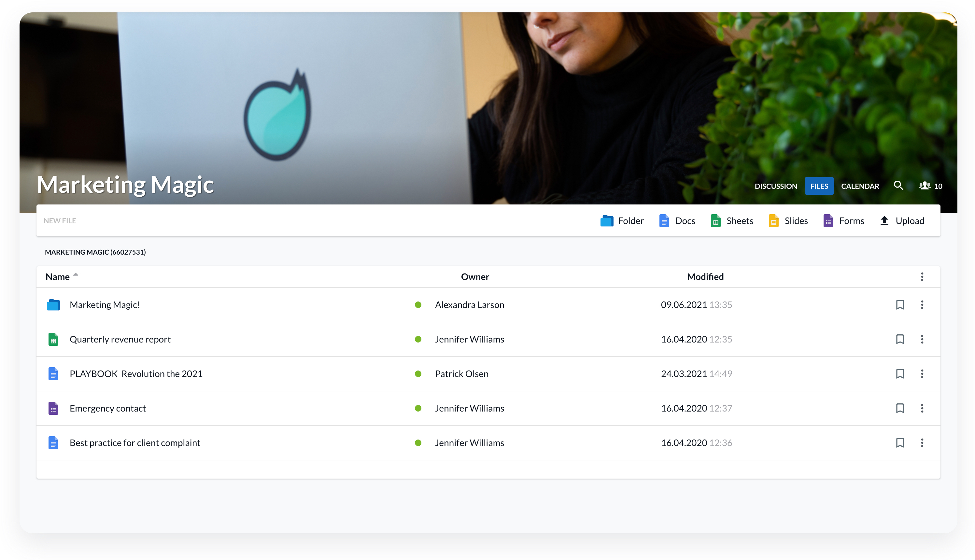Bookmark the Quarterly revenue report
Image resolution: width=975 pixels, height=560 pixels.
pyautogui.click(x=900, y=339)
